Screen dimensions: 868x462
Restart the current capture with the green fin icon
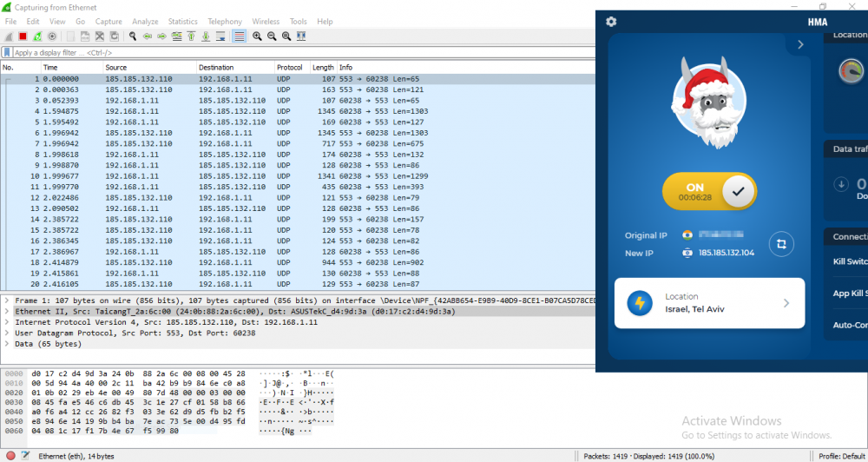(x=37, y=36)
